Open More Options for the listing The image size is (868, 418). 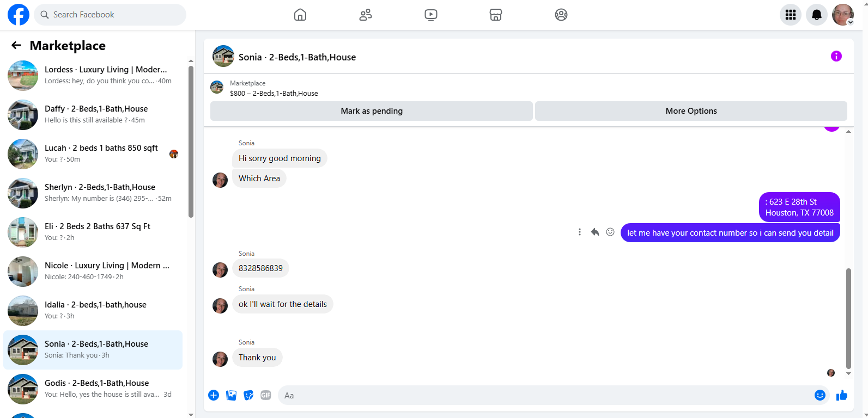691,111
